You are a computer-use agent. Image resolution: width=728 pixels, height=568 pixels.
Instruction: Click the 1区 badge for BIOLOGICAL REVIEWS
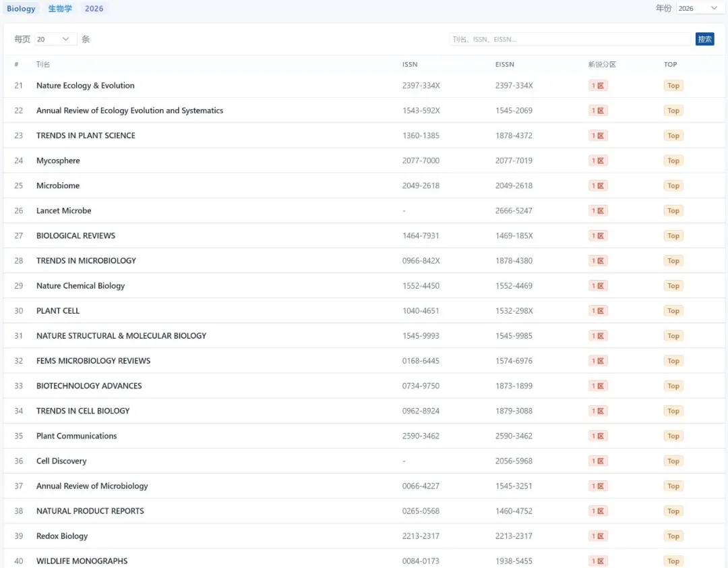coord(598,235)
